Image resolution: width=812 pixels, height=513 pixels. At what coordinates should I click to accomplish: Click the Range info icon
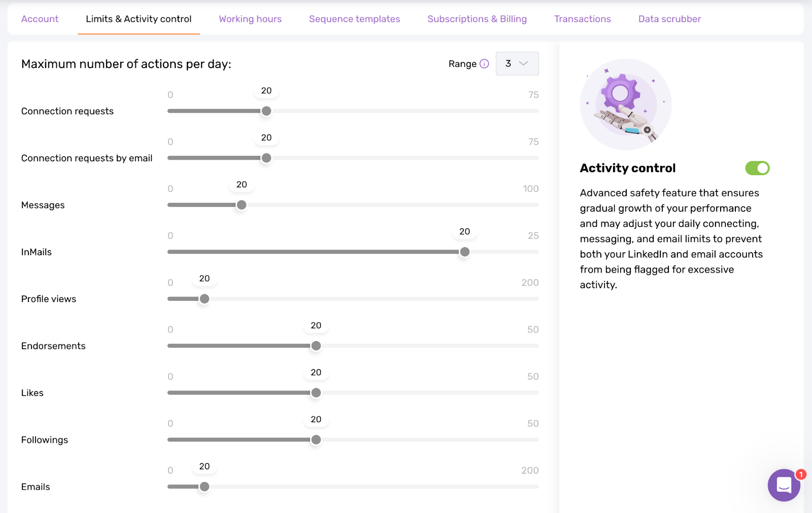click(484, 63)
